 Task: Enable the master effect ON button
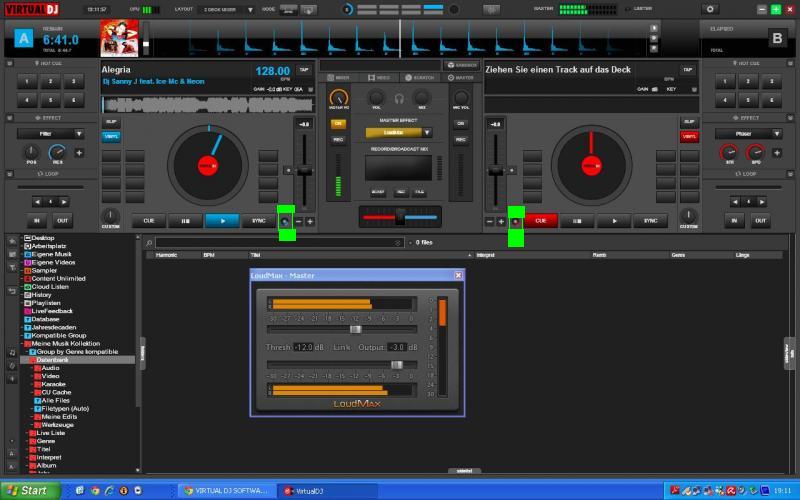(338, 124)
